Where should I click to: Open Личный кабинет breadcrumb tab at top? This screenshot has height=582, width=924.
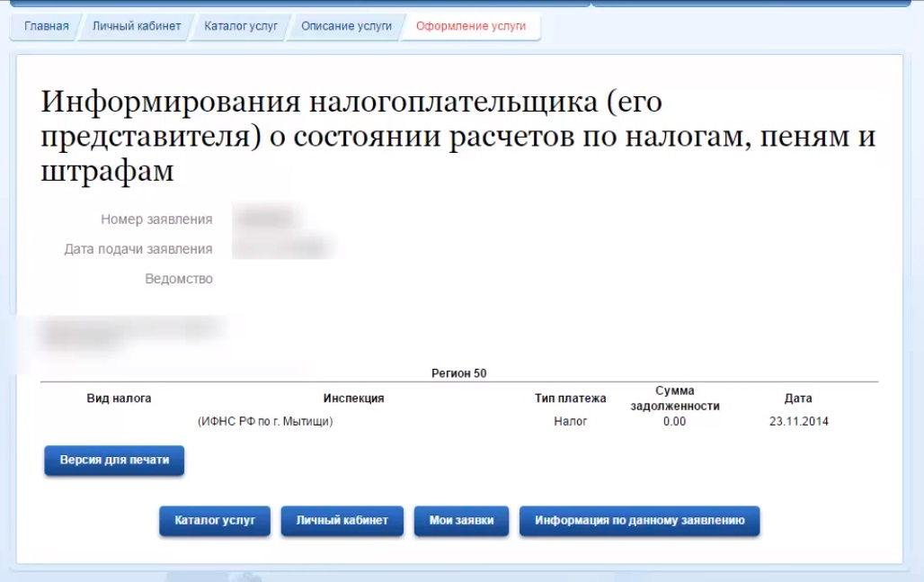pos(137,26)
